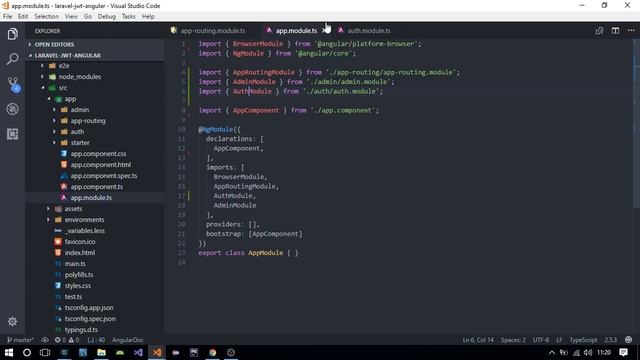The height and width of the screenshot is (360, 640).
Task: Click AngularDoc in status bar
Action: click(x=127, y=340)
